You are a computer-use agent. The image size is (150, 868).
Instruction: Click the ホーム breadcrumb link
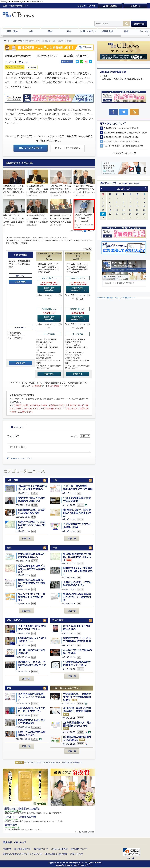point(7,41)
